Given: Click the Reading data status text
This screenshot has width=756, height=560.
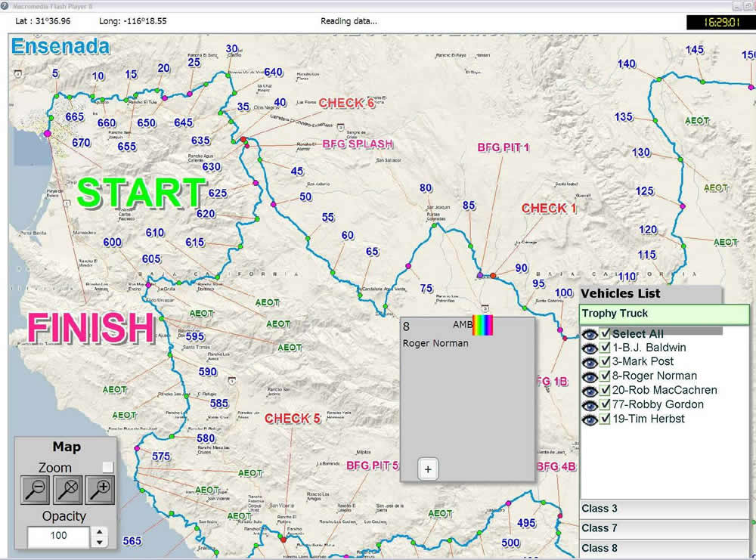Looking at the screenshot, I should pos(349,21).
